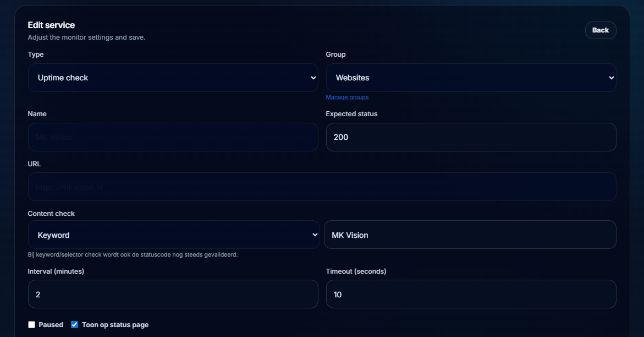Click the Expected status label
Viewport: 644px width, 337px height.
(x=351, y=114)
